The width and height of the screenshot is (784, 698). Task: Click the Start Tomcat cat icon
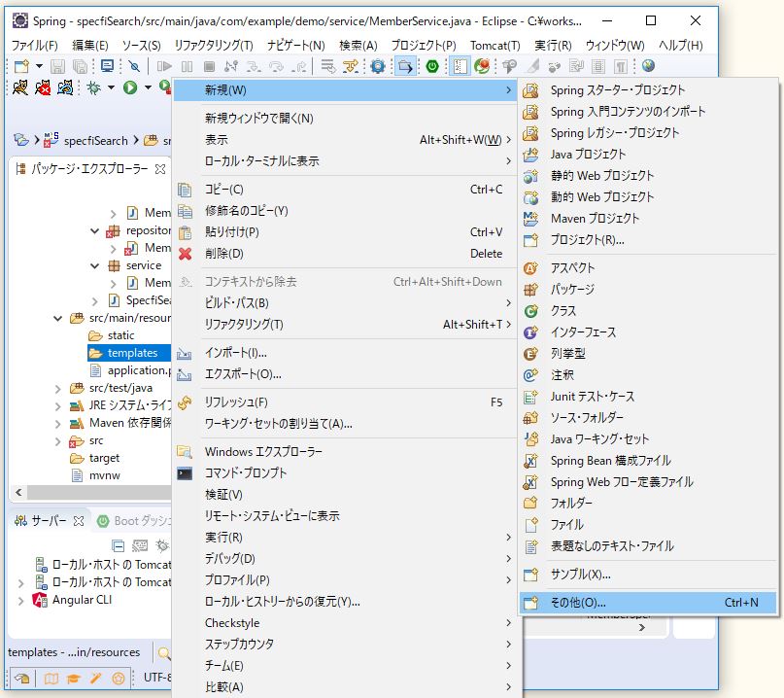pyautogui.click(x=20, y=88)
